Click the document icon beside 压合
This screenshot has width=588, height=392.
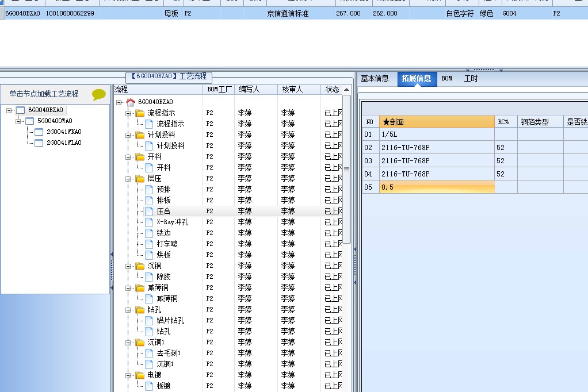149,212
